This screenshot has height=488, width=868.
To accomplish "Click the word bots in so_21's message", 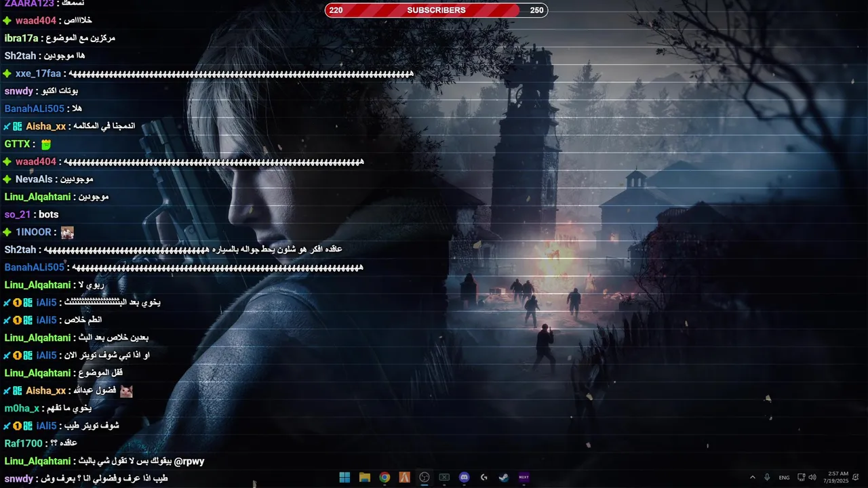I will (x=49, y=214).
